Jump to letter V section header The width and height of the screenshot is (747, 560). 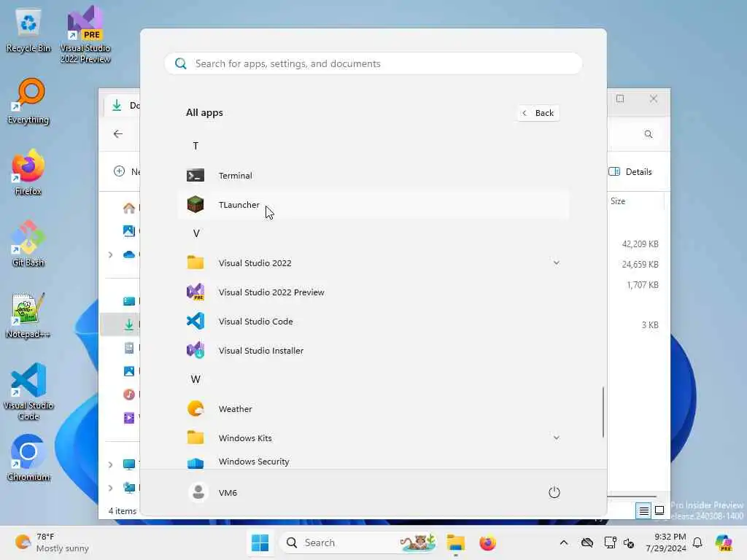click(196, 233)
